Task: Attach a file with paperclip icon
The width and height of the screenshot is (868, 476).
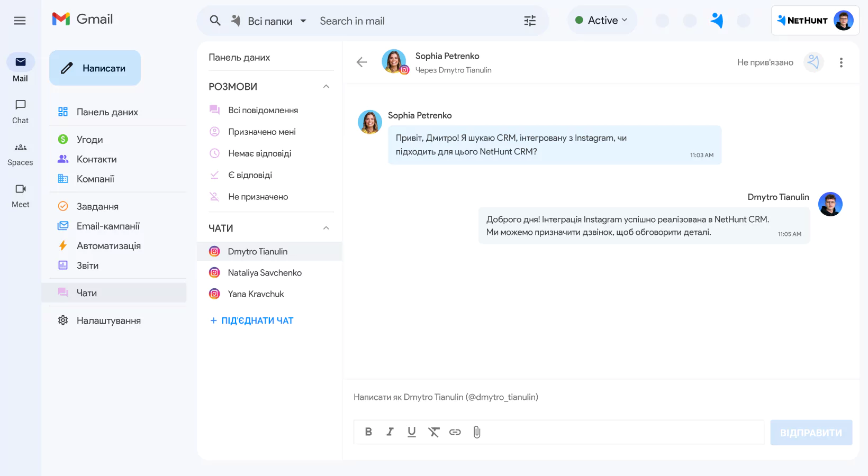Action: pyautogui.click(x=477, y=432)
